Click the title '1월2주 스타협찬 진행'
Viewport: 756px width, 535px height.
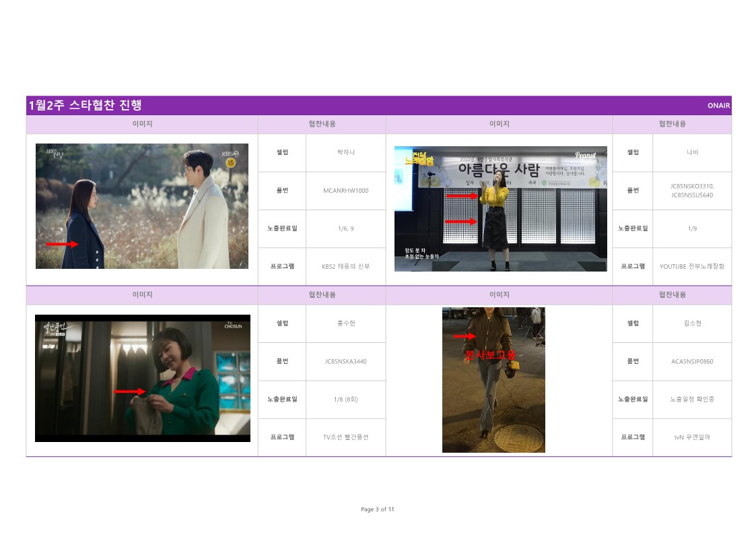85,105
